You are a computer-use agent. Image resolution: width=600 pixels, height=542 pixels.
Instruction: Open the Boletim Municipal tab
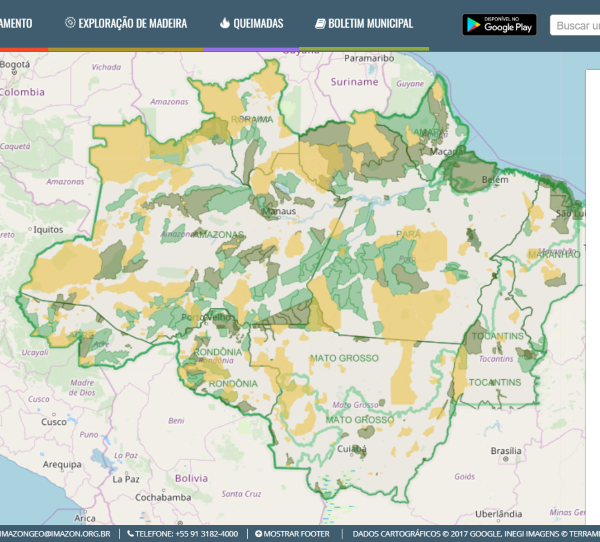(370, 23)
